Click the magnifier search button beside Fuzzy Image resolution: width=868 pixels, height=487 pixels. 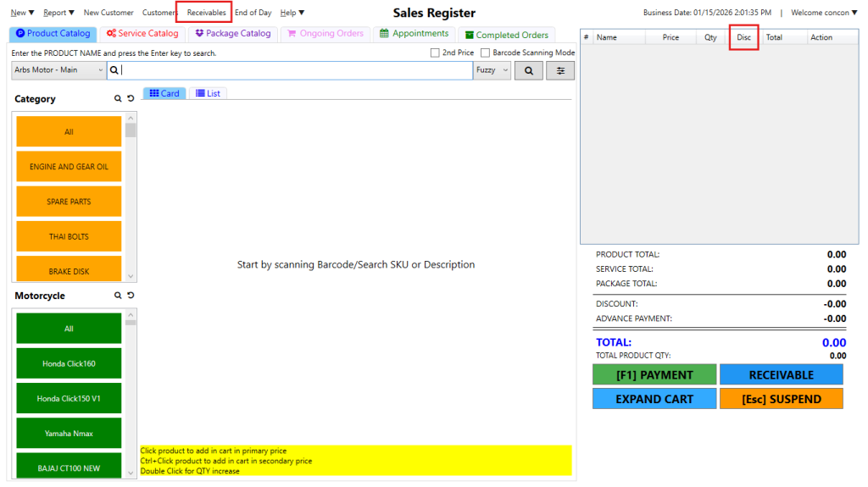click(x=528, y=71)
